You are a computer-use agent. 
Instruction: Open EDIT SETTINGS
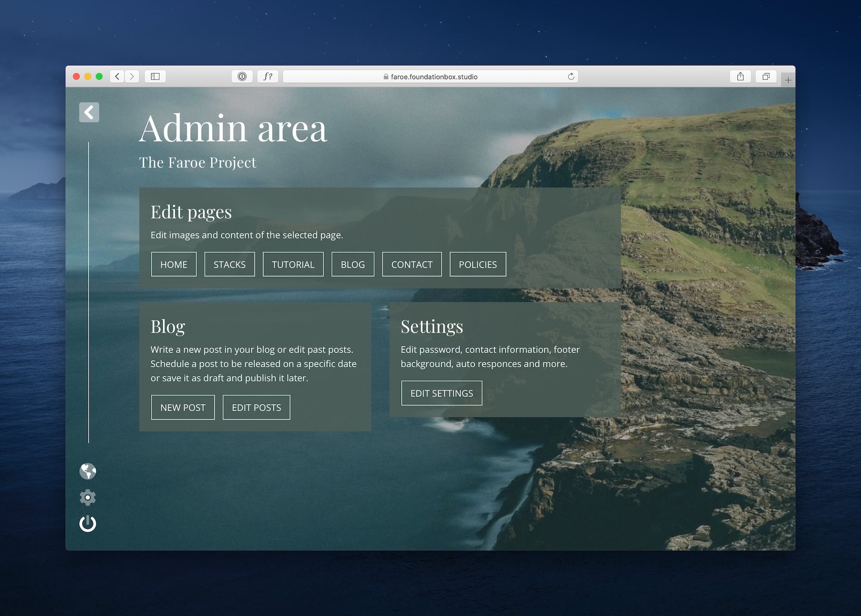[442, 393]
